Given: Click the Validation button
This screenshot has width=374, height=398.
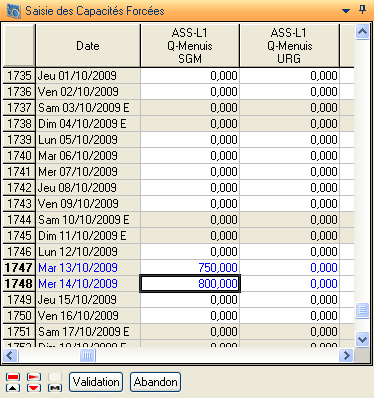Looking at the screenshot, I should pyautogui.click(x=96, y=382).
